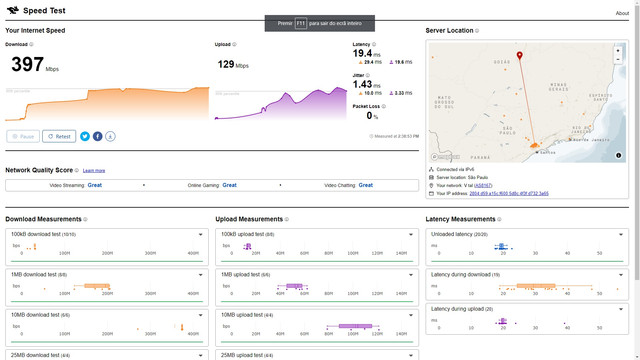
Task: Expand 10MB download test panel
Action: [200, 315]
